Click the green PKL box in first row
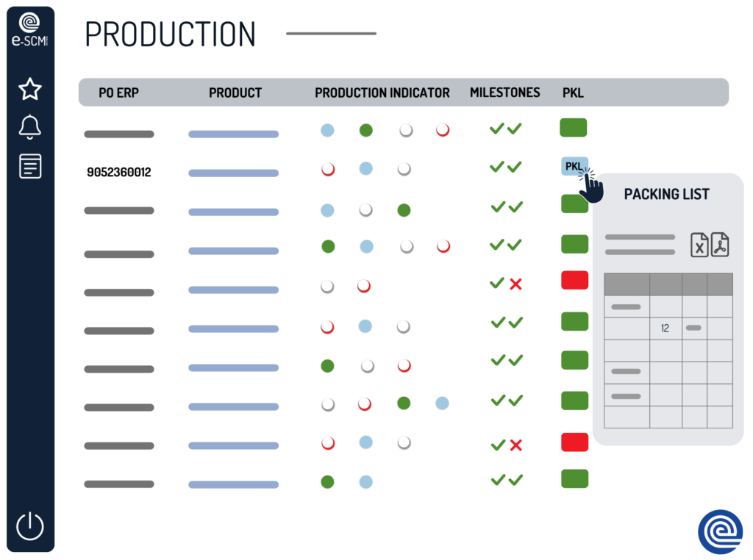This screenshot has height=560, width=753. point(574,128)
